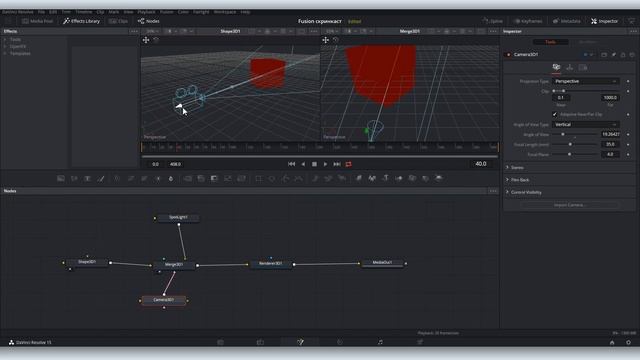
Task: Open the Effects Library panel
Action: pyautogui.click(x=81, y=21)
